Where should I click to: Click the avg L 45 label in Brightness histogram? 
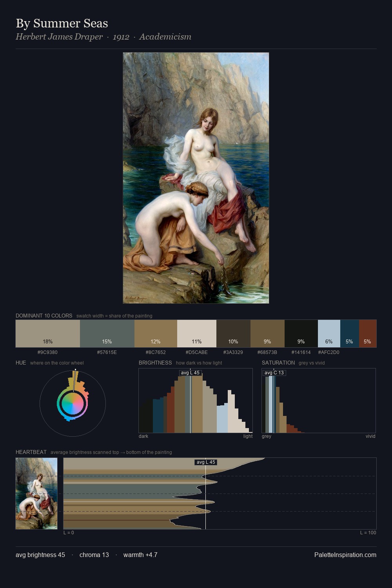(x=190, y=373)
